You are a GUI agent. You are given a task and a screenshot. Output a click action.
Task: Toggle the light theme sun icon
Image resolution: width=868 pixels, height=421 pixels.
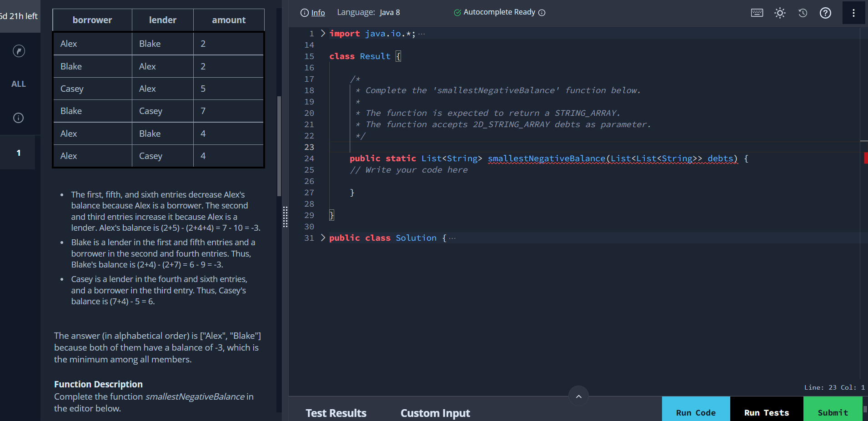pos(780,13)
